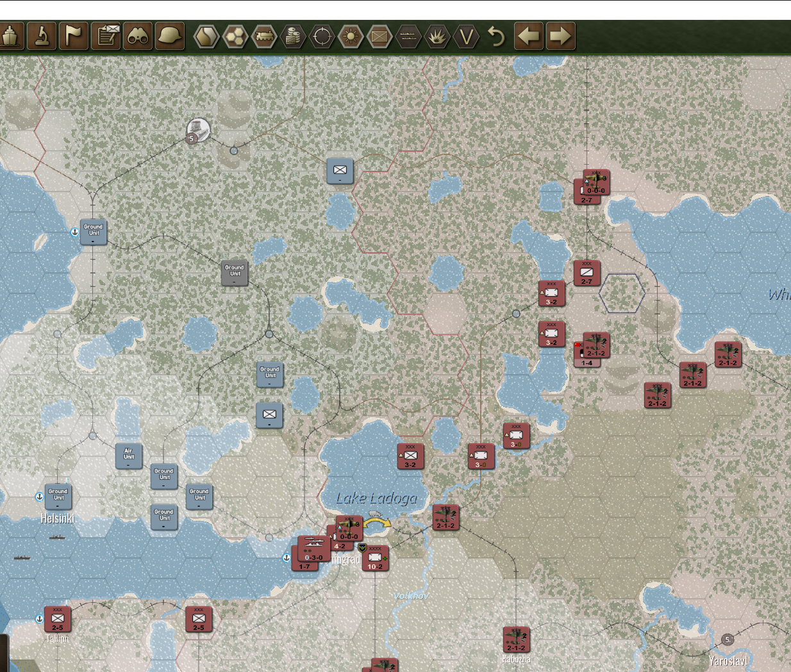Select the binoculars recon icon
This screenshot has width=791, height=672.
138,36
